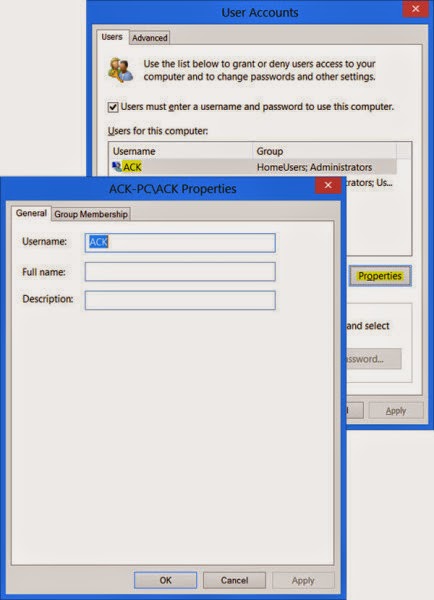Screen dimensions: 434x600
Task: Click the Full name input field
Action: (x=180, y=272)
